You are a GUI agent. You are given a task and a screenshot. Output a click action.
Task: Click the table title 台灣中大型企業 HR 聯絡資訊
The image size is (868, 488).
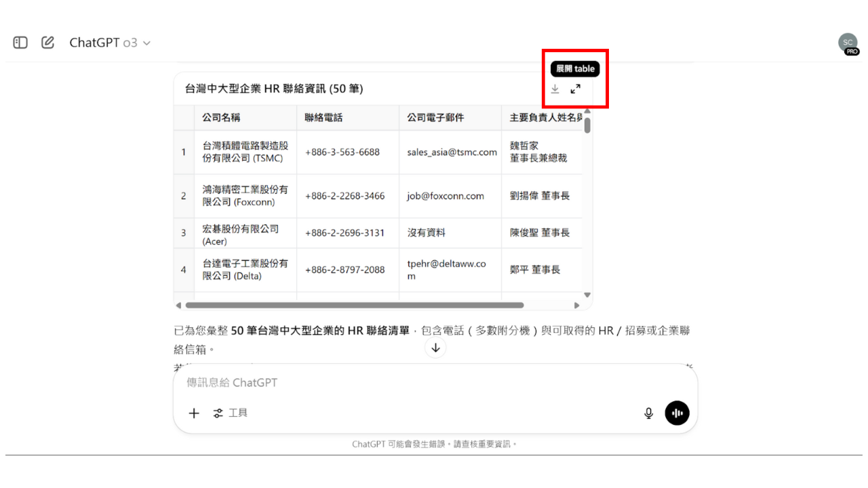275,89
